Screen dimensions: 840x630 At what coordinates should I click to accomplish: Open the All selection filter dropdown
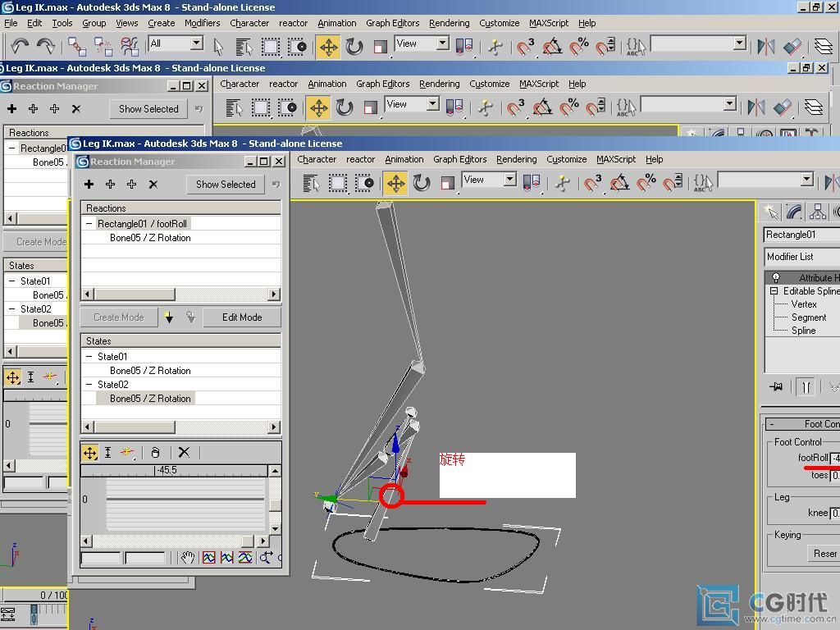[197, 43]
